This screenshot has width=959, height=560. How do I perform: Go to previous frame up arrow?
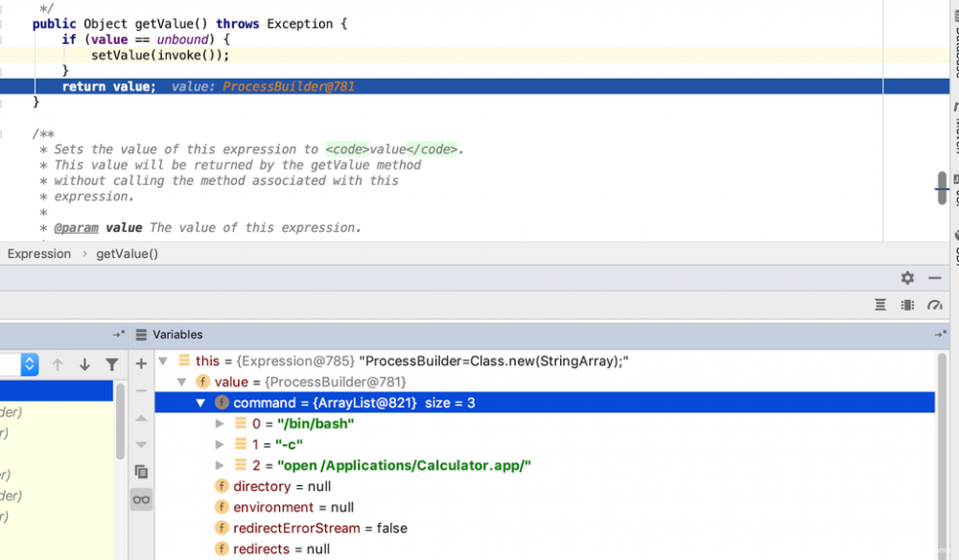coord(58,364)
